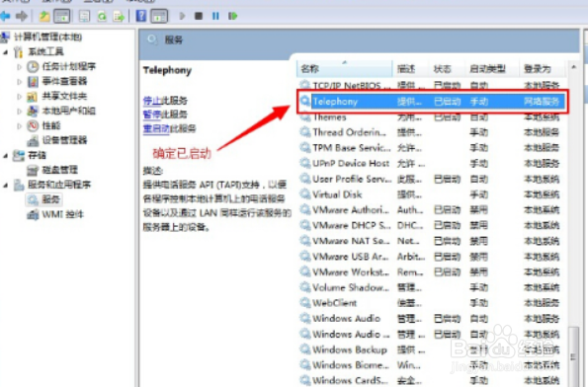Expand the Event Viewer node
588x387 pixels.
[x=20, y=82]
